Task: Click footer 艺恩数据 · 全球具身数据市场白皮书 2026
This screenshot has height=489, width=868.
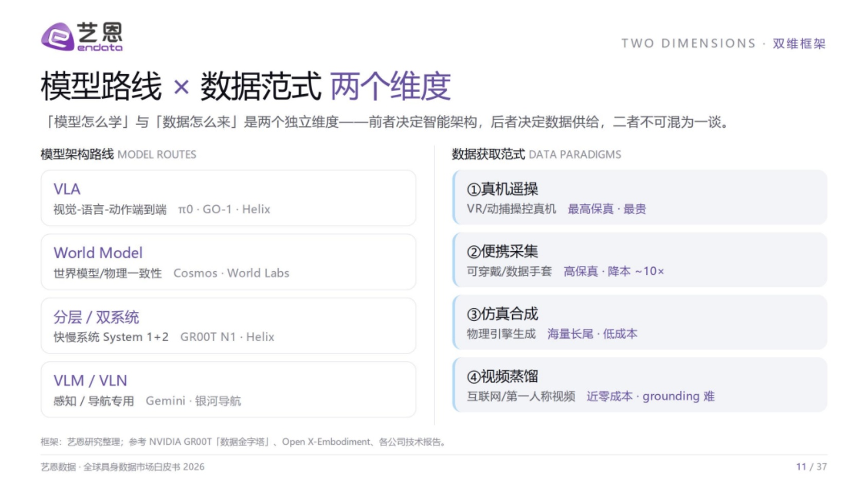Action: pyautogui.click(x=122, y=467)
